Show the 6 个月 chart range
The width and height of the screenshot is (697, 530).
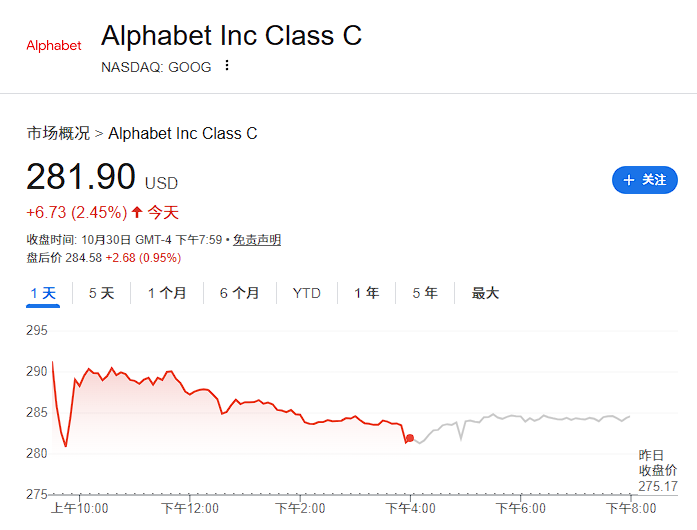pos(239,293)
